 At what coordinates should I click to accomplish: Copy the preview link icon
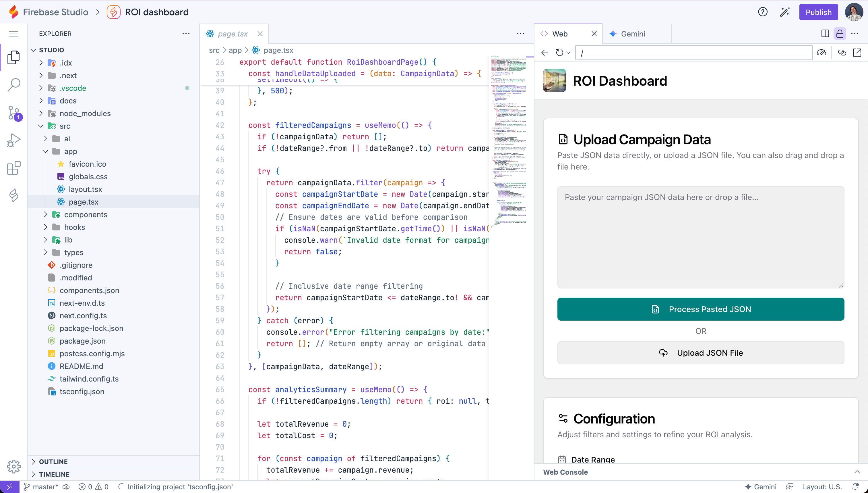(842, 53)
